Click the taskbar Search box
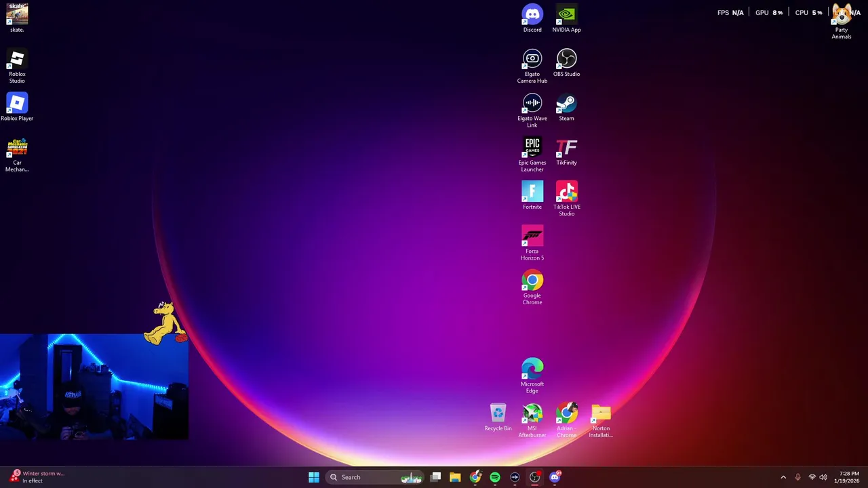Screen dimensions: 868x488 [x=374, y=477]
